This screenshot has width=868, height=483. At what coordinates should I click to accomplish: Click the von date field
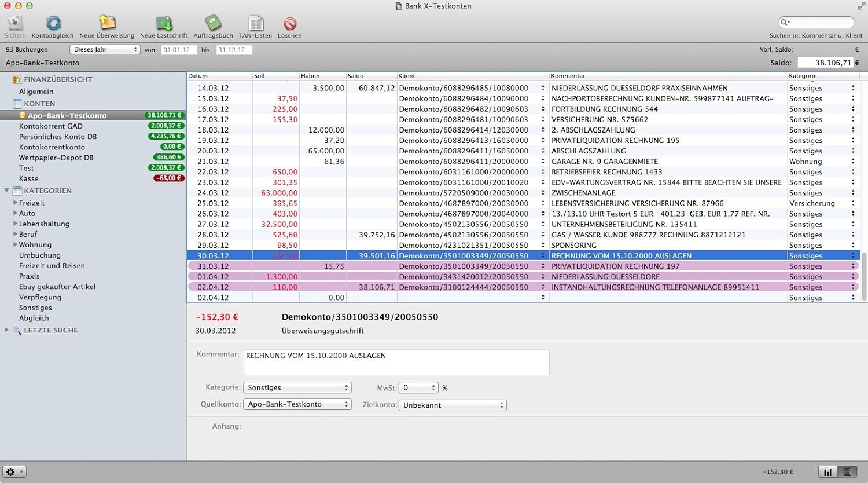[x=179, y=50]
